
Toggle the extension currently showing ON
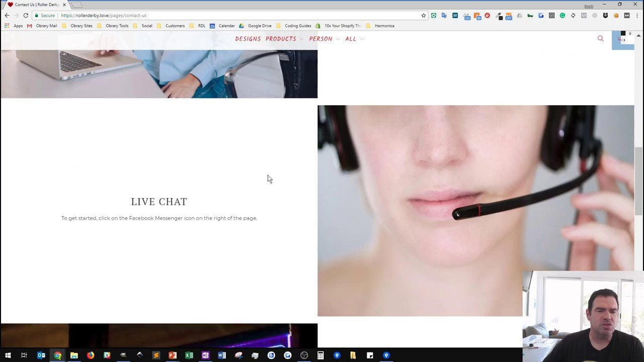[x=465, y=16]
